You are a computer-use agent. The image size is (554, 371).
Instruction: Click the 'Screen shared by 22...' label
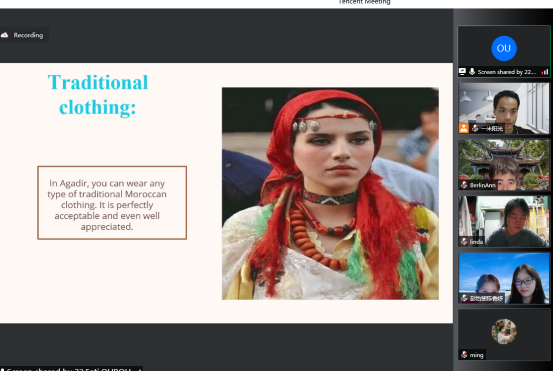[507, 72]
